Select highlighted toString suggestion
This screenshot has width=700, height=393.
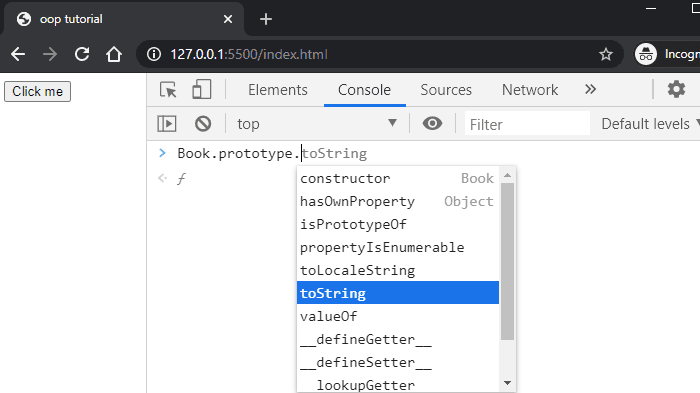pyautogui.click(x=398, y=293)
